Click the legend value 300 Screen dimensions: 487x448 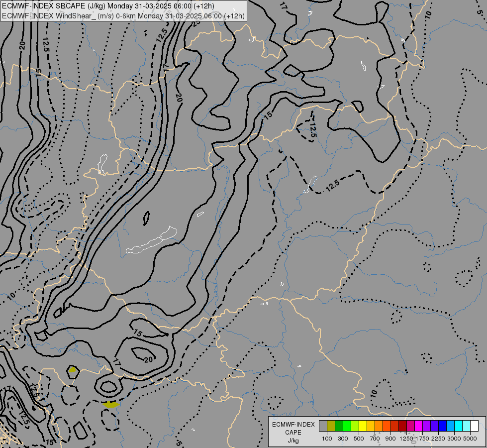pyautogui.click(x=343, y=439)
